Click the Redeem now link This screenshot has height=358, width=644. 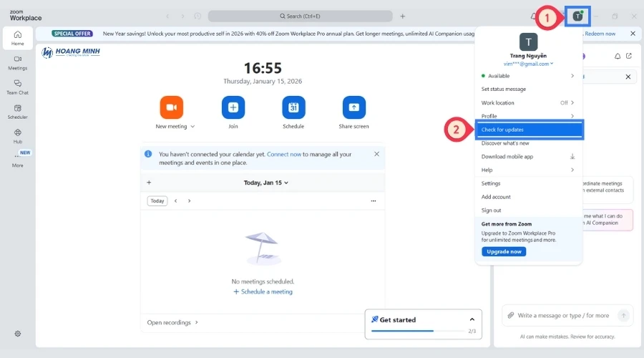click(x=600, y=34)
